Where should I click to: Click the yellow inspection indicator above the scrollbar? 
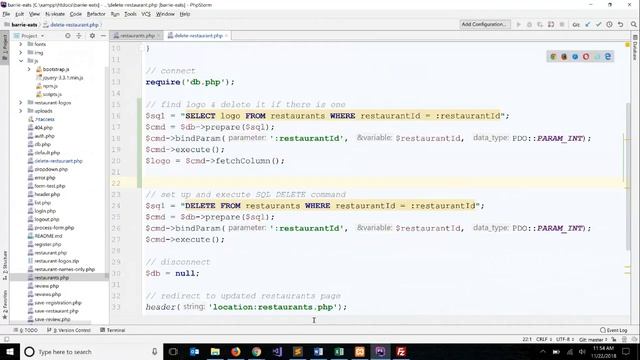click(x=628, y=44)
